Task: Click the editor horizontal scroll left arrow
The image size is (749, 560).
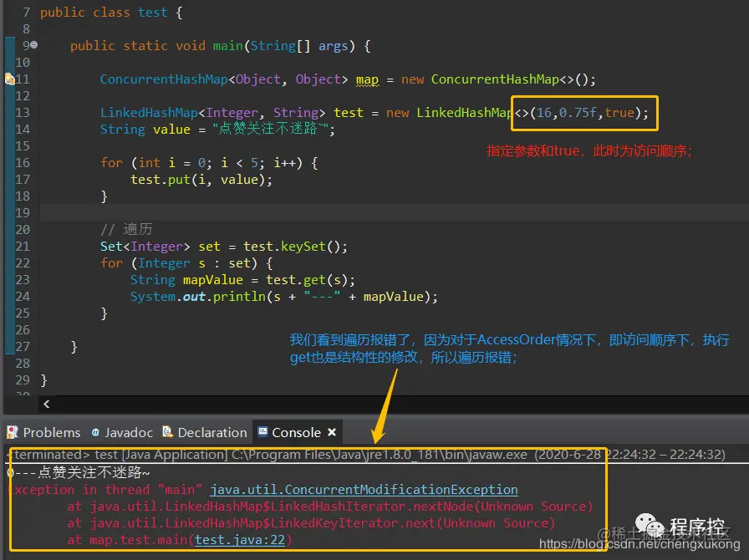Action: tap(46, 405)
